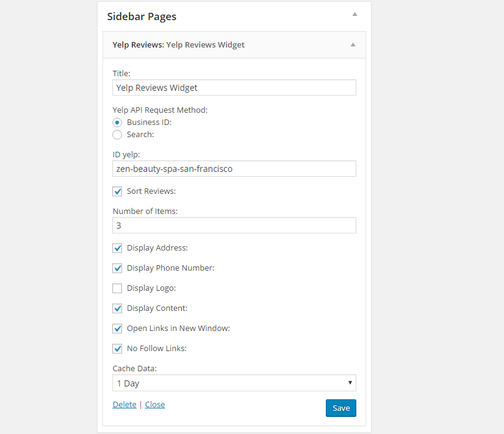Click the Number of Items field
Viewport: 504px width, 434px height.
pyautogui.click(x=234, y=226)
